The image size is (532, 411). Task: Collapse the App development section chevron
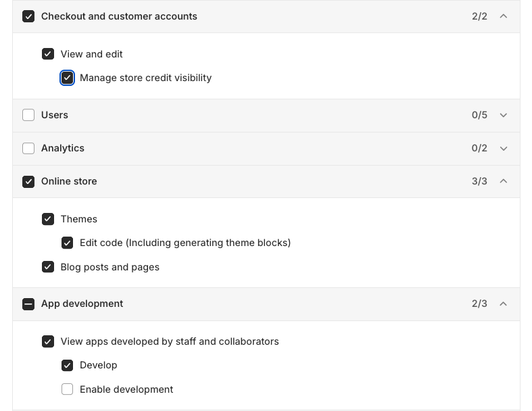[503, 304]
